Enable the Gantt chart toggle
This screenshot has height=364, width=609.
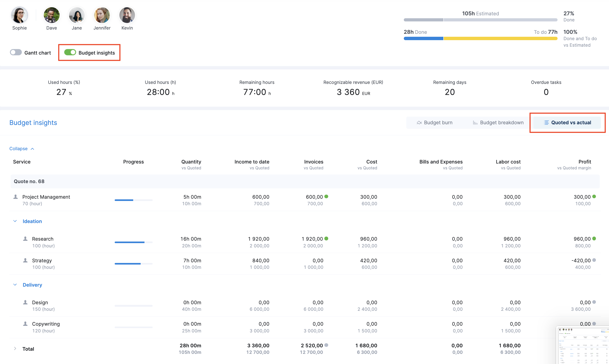pos(16,52)
